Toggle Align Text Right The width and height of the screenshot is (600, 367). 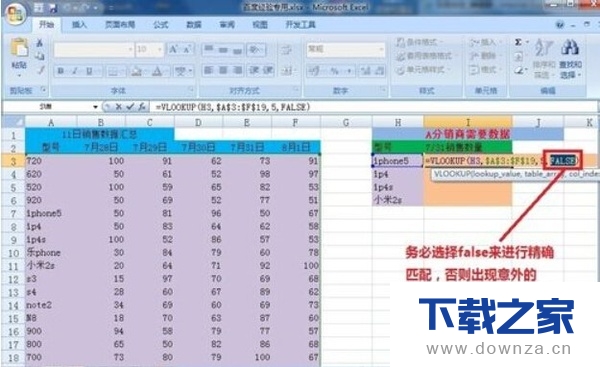[x=238, y=70]
